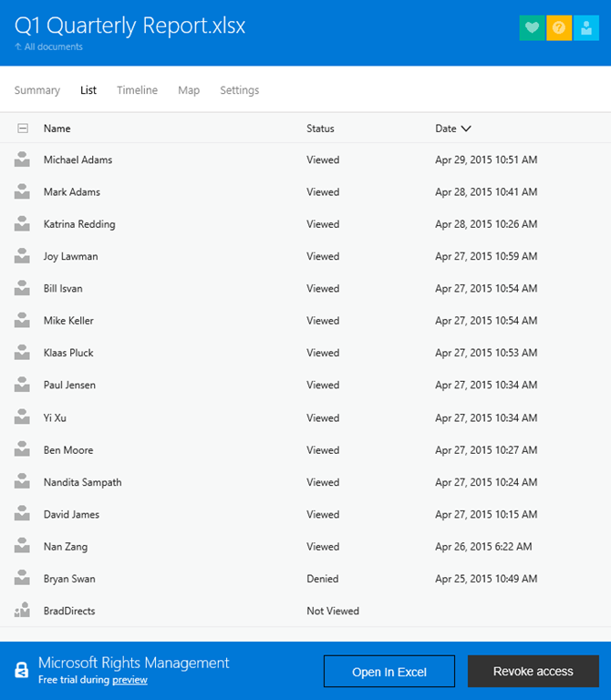The width and height of the screenshot is (611, 700).
Task: Switch to the Summary tab
Action: (x=37, y=90)
